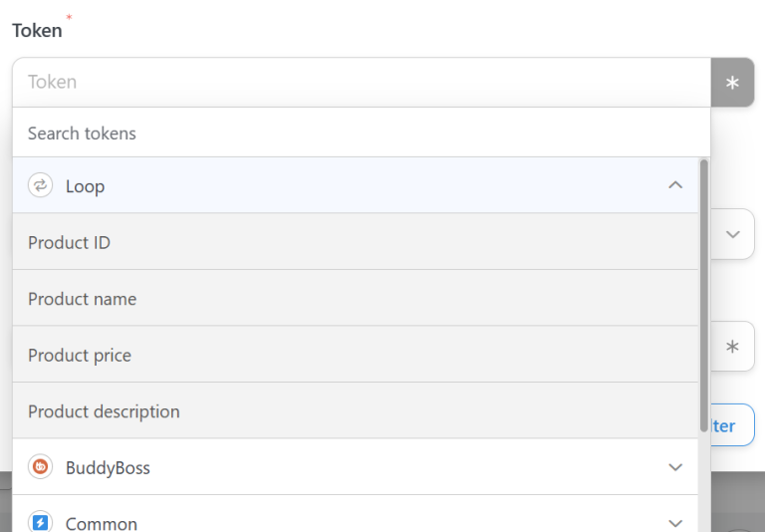Click the Loop group label
765x532 pixels.
coord(85,186)
